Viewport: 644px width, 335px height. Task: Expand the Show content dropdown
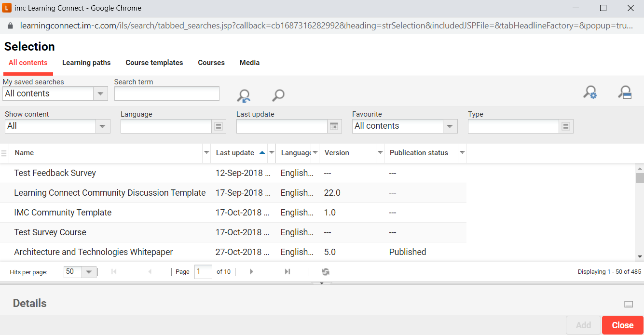(x=102, y=126)
